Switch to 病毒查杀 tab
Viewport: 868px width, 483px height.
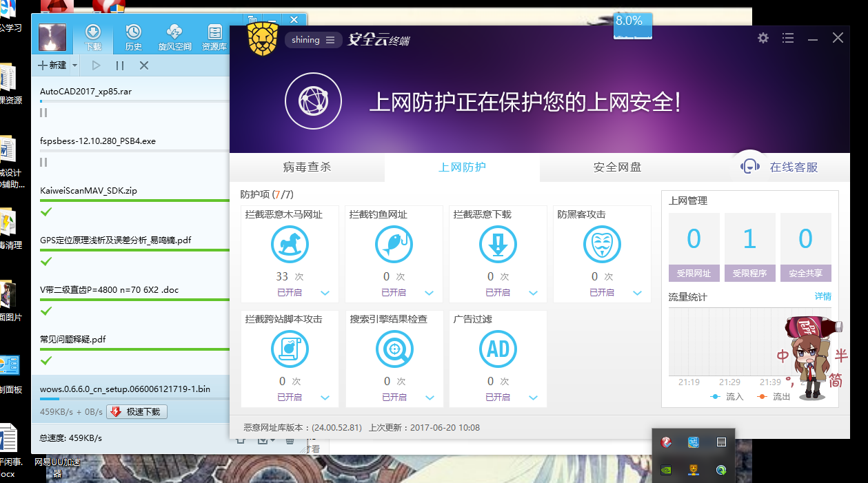pos(307,167)
